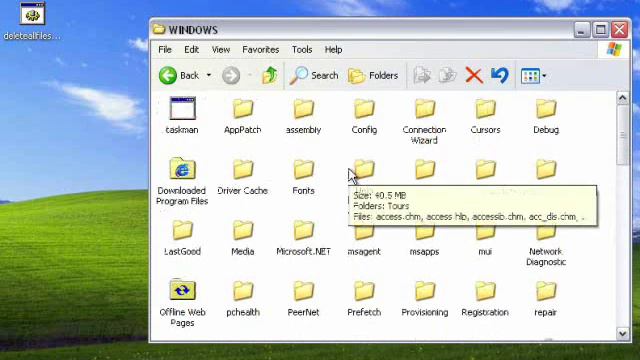
Task: Open the Search pane
Action: click(x=314, y=76)
